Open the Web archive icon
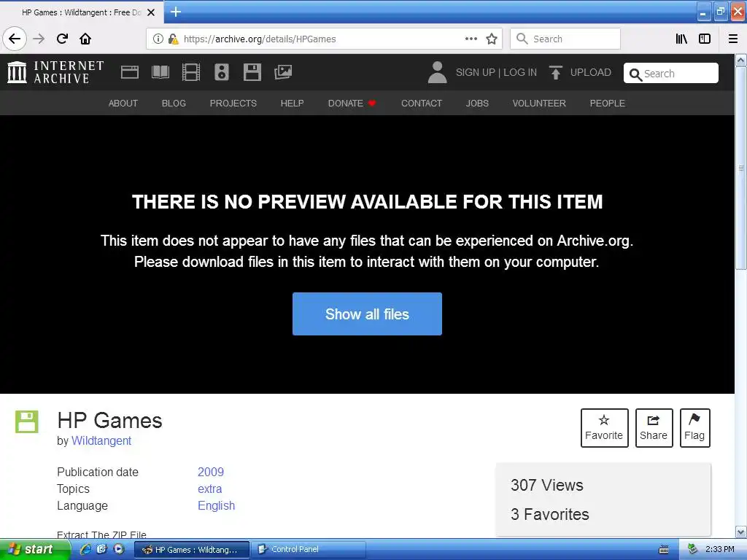The height and width of the screenshot is (560, 747). point(130,72)
